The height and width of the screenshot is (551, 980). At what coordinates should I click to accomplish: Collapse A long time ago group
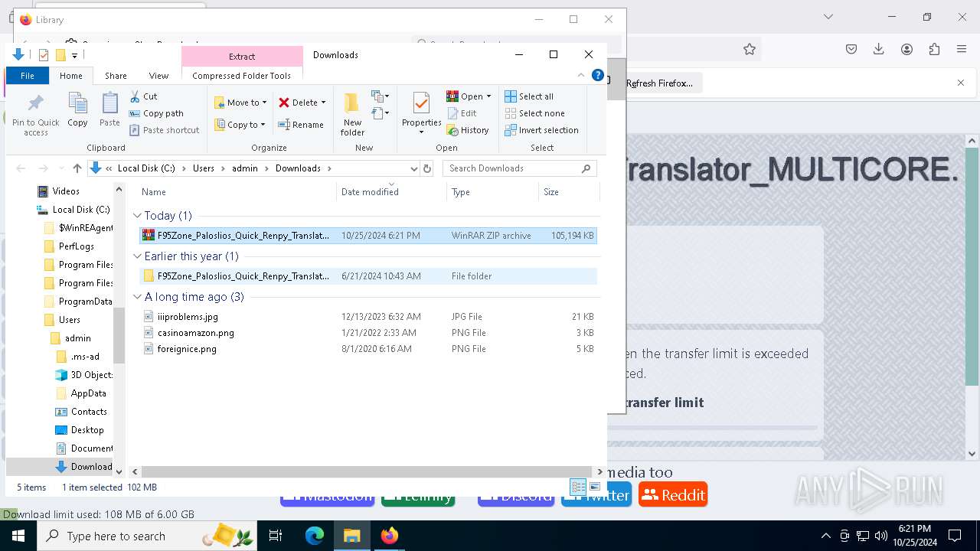138,297
